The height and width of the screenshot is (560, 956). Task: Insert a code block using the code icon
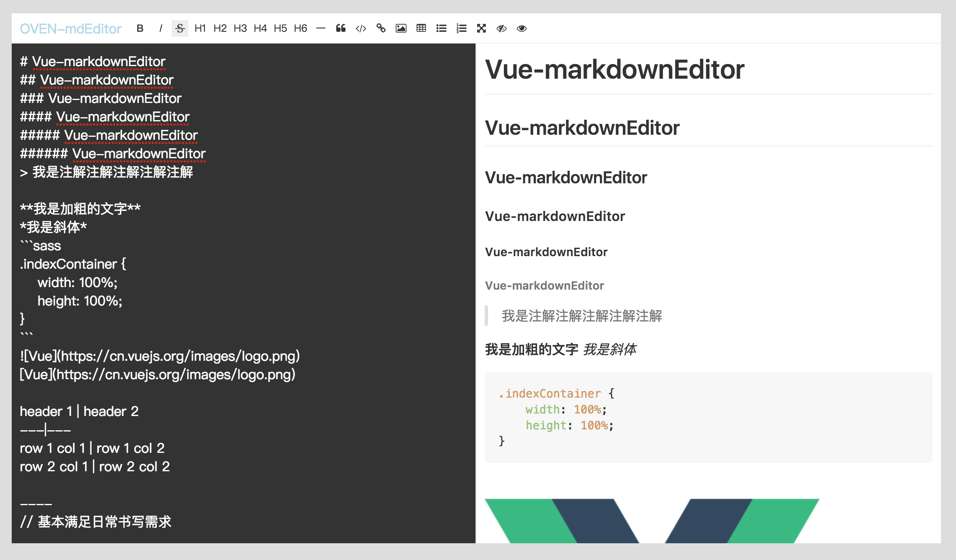pos(360,28)
